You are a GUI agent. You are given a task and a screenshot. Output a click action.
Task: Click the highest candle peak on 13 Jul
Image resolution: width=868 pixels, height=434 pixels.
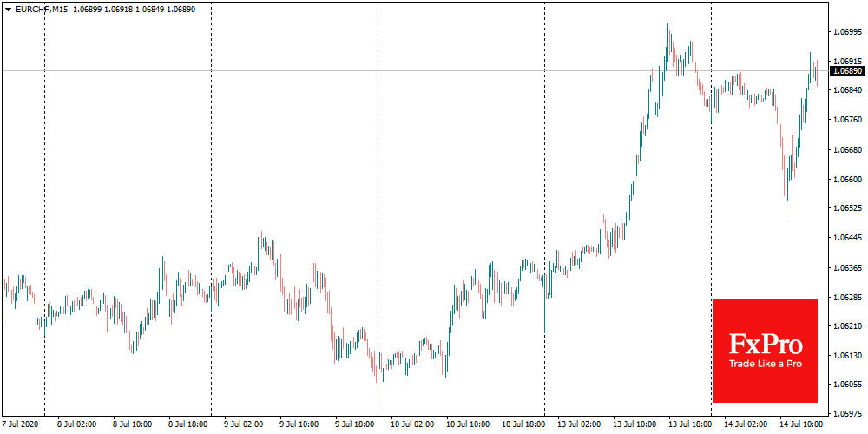tap(667, 26)
